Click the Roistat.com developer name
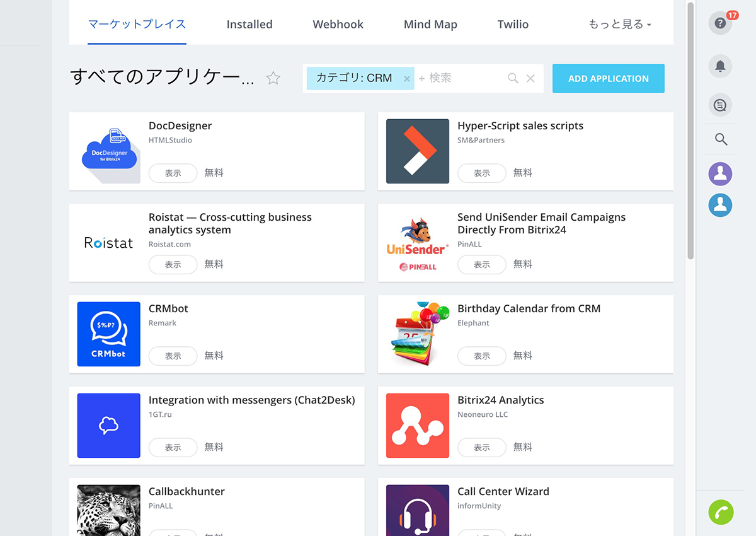Viewport: 756px width, 536px height. pyautogui.click(x=169, y=244)
